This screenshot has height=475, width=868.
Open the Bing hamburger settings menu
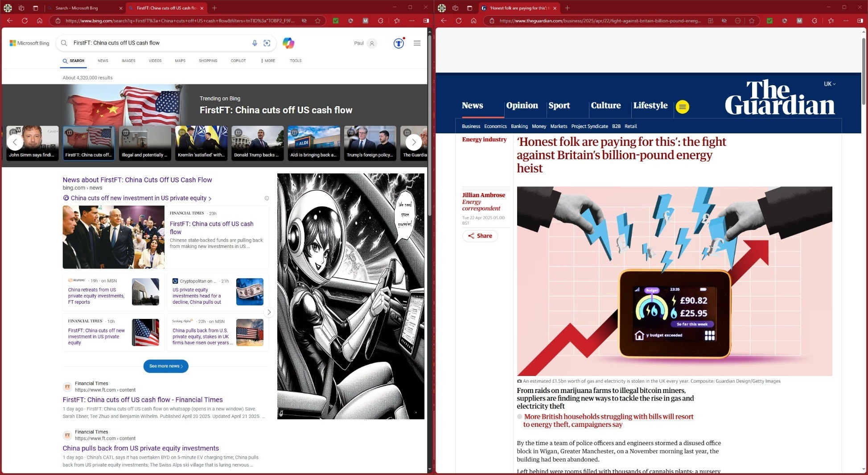417,43
